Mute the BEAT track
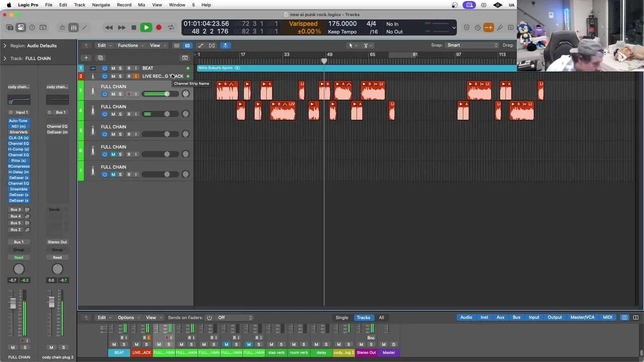The image size is (644, 362). coord(113,68)
